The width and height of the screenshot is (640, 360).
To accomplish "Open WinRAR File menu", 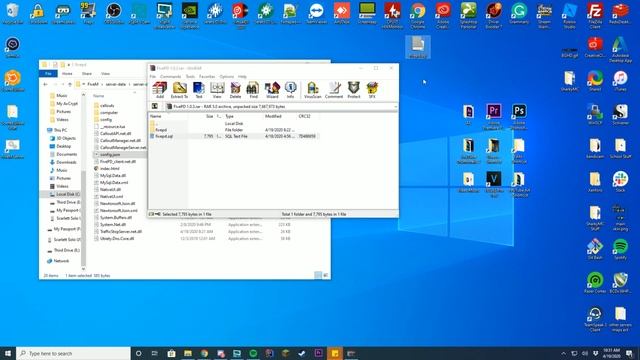I will (153, 76).
